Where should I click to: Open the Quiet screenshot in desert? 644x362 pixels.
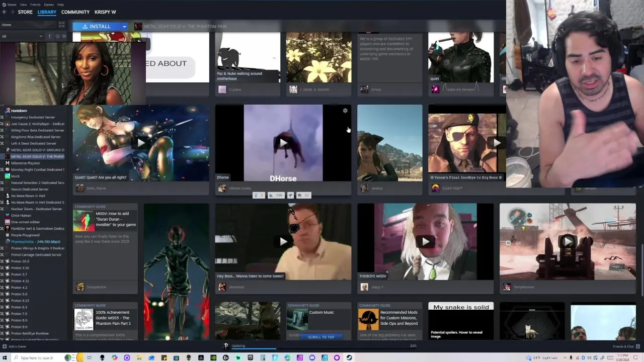tap(390, 143)
